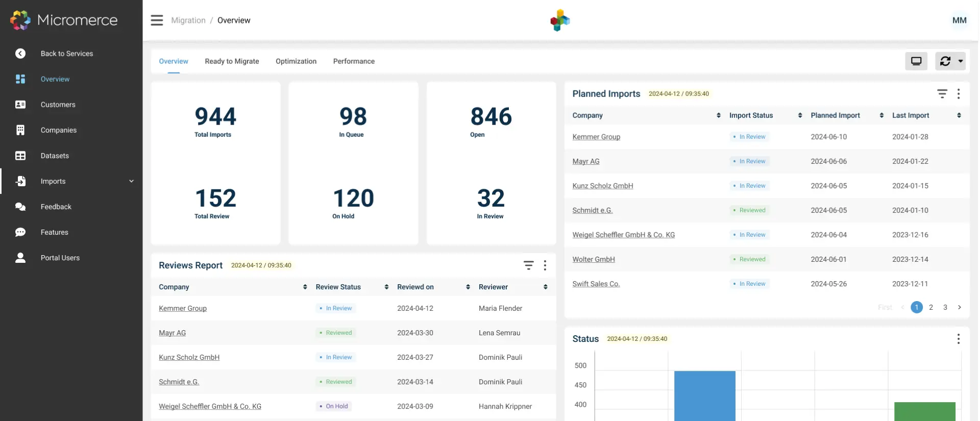Go to page 2 of Planned Imports

(931, 307)
